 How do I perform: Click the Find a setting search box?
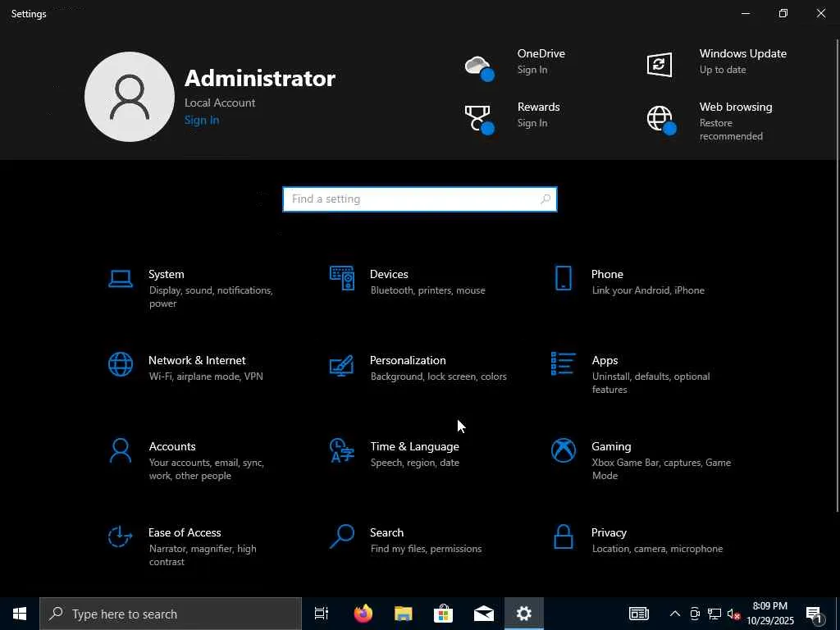(x=420, y=199)
